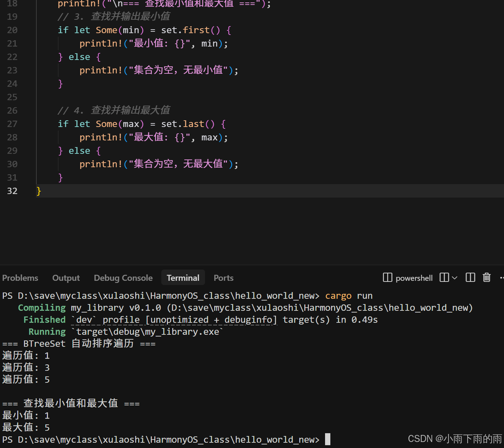Click the 'else' keyword on line 29
This screenshot has height=448, width=504.
coord(79,151)
